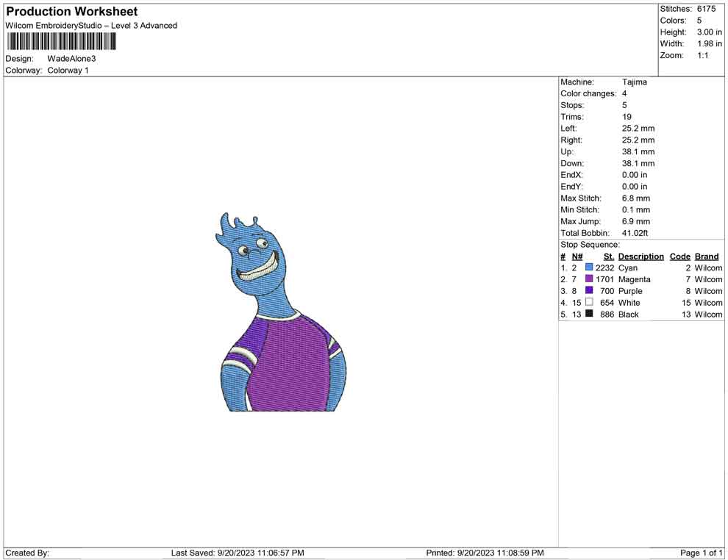Click the N# column header

coord(577,256)
